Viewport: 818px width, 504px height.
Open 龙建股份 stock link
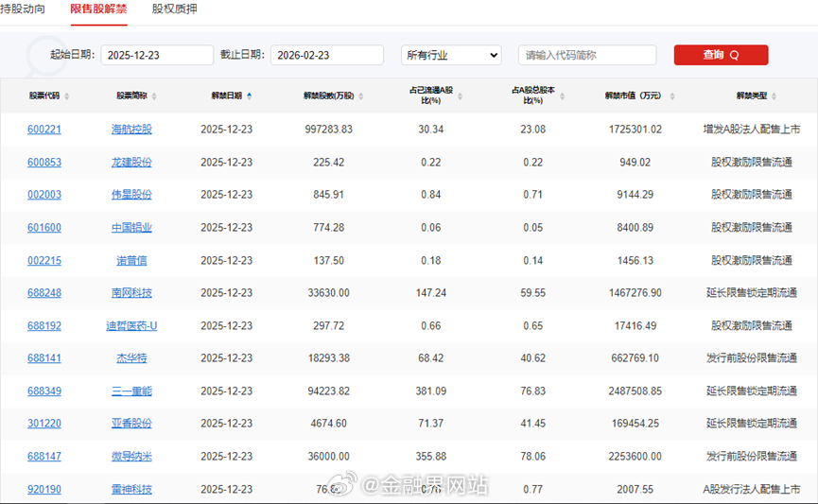coord(131,163)
